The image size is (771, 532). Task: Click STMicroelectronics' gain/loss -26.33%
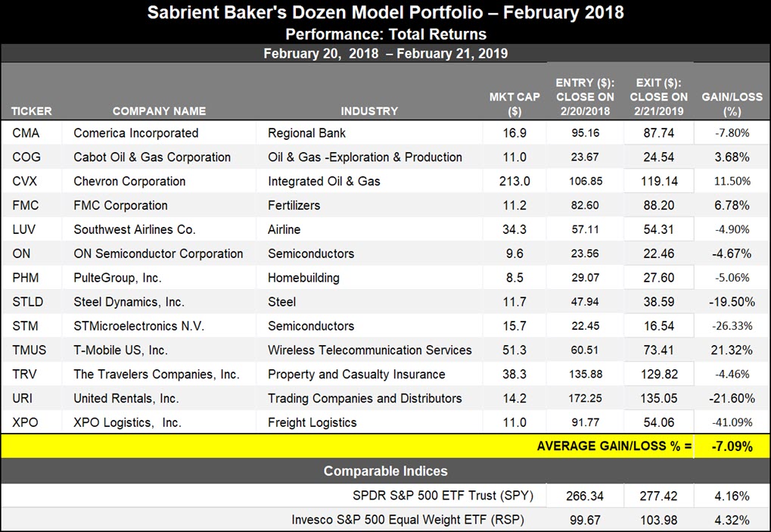[x=732, y=325]
